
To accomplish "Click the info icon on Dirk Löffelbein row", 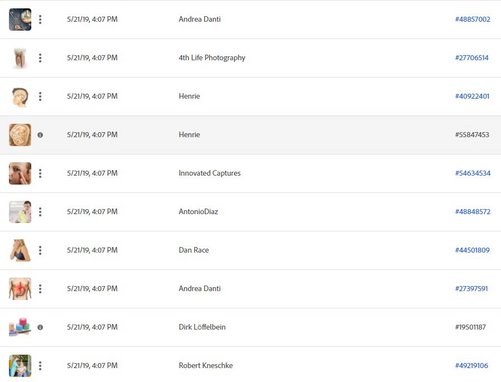I will click(40, 327).
